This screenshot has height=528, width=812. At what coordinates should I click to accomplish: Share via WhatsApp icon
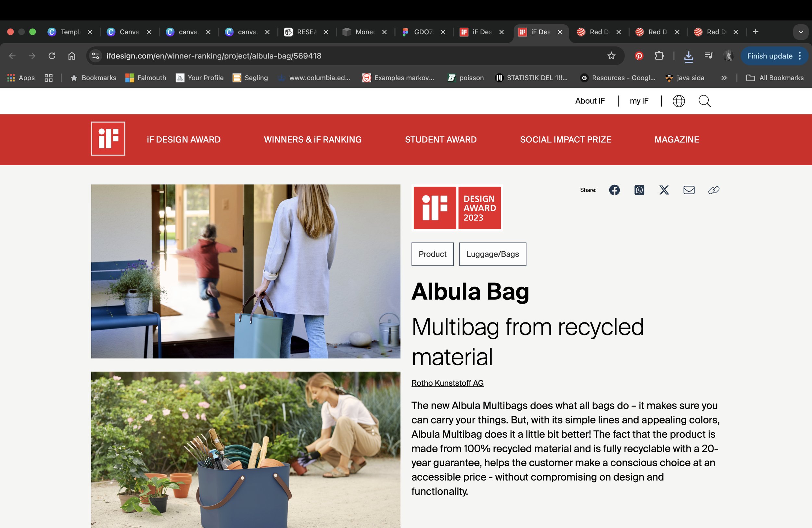(639, 190)
